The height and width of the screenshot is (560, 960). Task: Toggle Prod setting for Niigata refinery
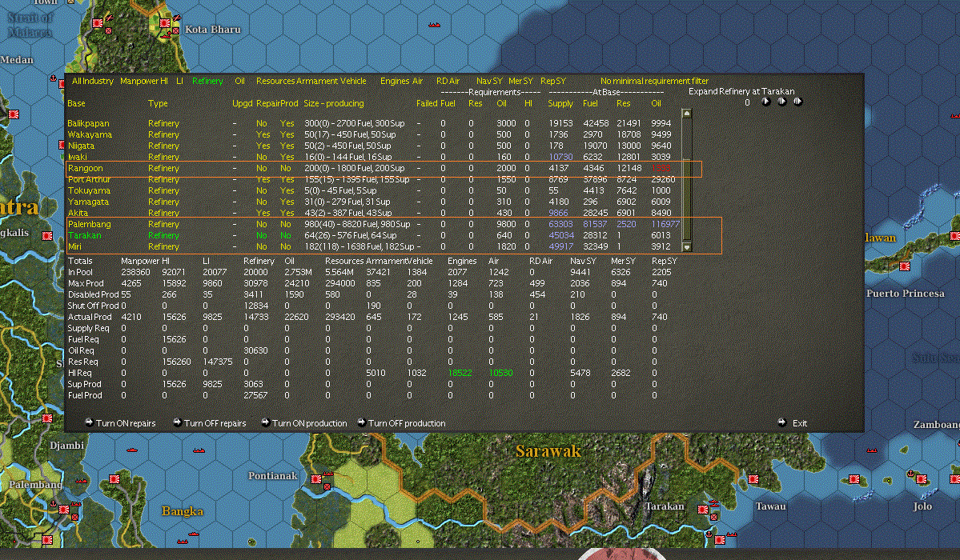pos(287,146)
